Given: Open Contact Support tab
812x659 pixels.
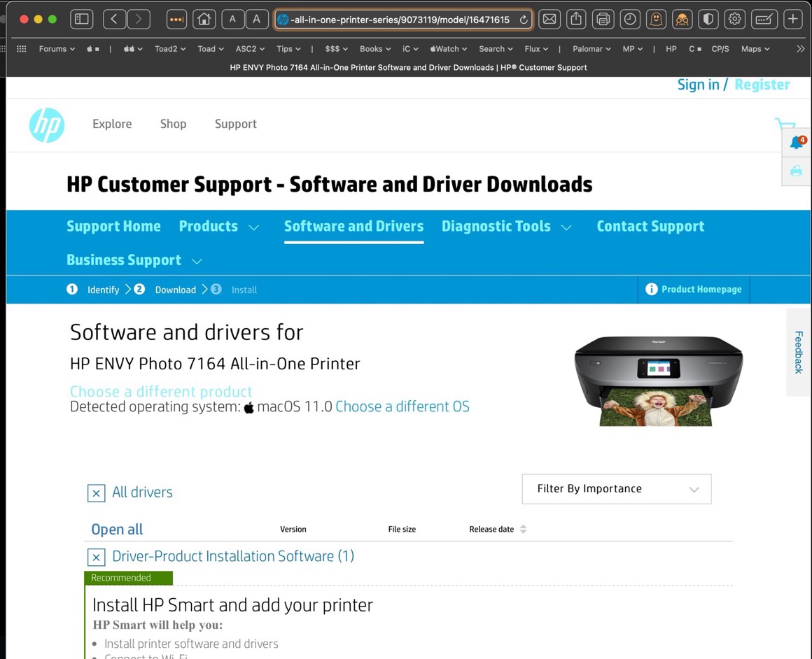Looking at the screenshot, I should [650, 226].
